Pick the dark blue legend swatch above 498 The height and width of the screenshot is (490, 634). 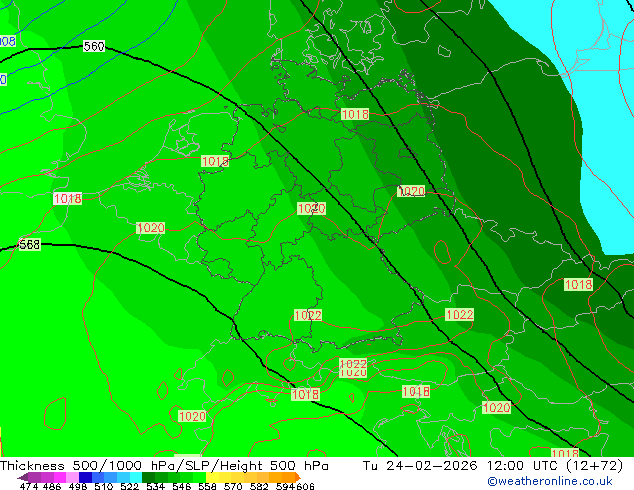point(85,477)
